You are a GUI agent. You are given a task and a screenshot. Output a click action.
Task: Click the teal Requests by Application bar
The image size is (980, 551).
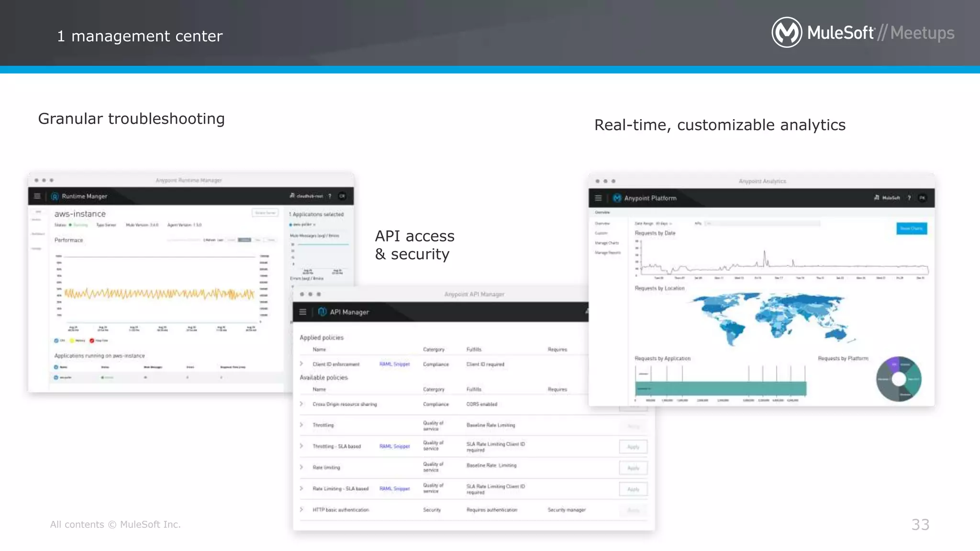[721, 388]
